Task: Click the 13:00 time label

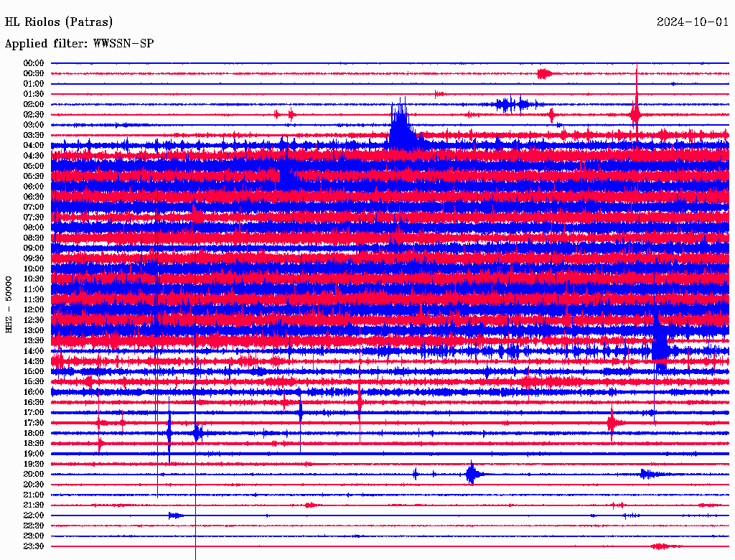Action: tap(34, 331)
